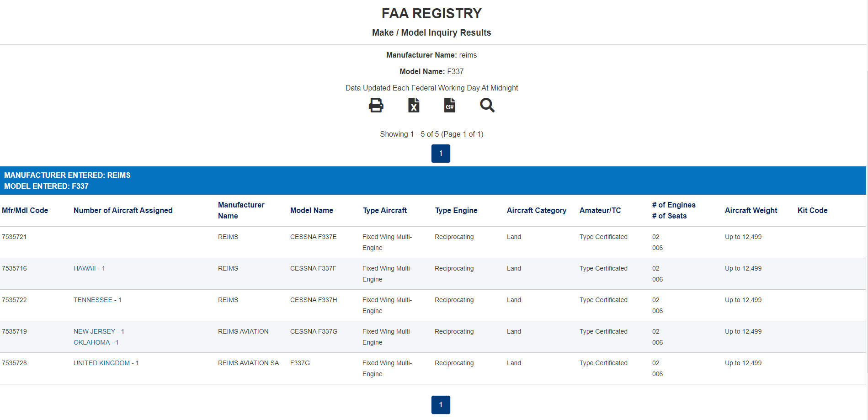The image size is (868, 420).
Task: Click the Kit Code column header
Action: (812, 210)
